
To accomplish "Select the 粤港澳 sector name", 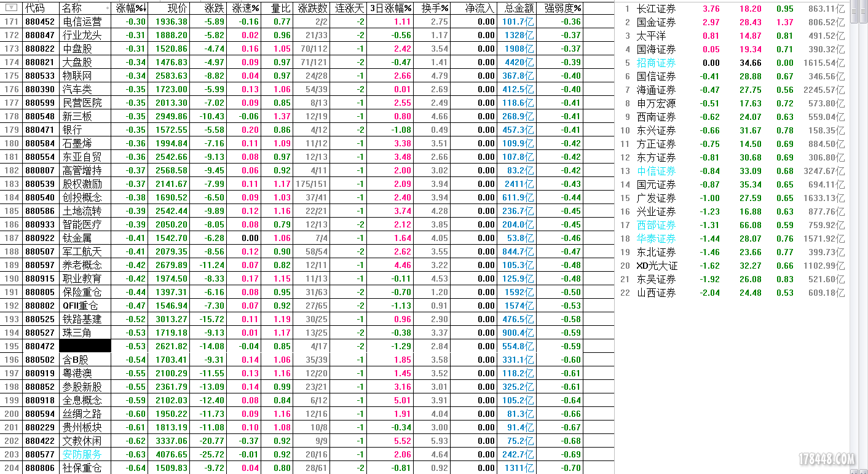I will click(x=77, y=373).
